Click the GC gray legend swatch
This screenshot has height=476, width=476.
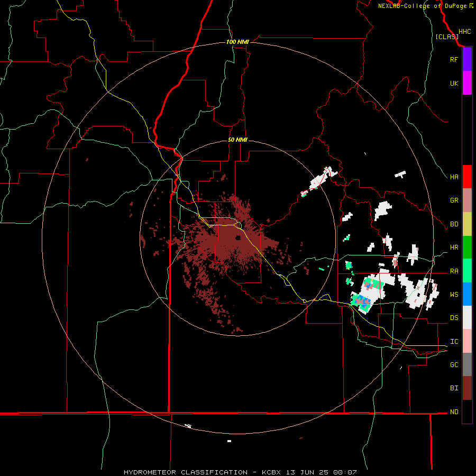(467, 364)
